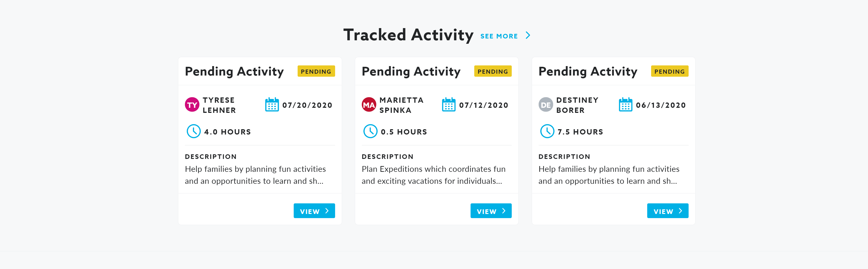This screenshot has height=269, width=868.
Task: Click clock icon next to 0.5 Hours
Action: 370,131
